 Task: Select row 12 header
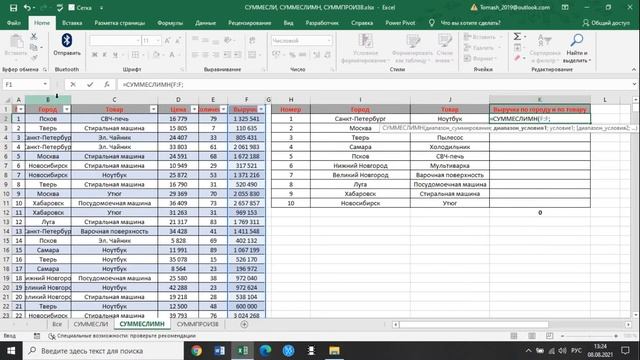6,213
